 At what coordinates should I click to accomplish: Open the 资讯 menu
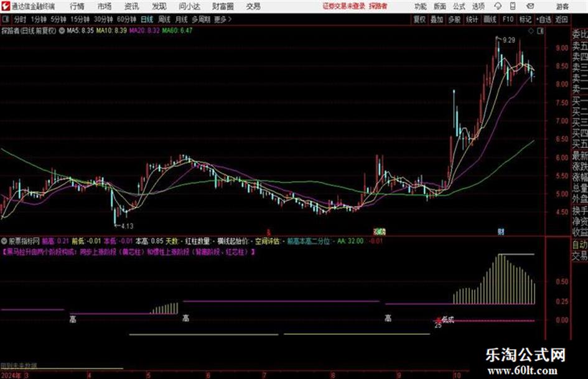[x=131, y=6]
